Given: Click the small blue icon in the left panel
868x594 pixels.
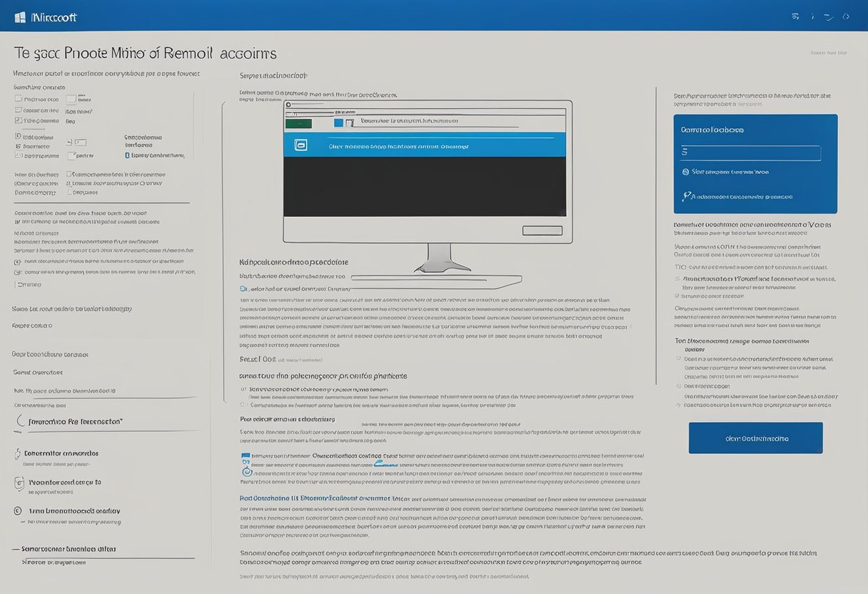Looking at the screenshot, I should [x=127, y=154].
